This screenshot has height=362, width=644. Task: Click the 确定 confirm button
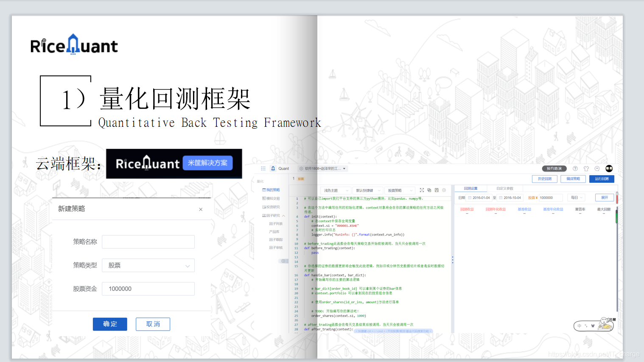pos(110,324)
